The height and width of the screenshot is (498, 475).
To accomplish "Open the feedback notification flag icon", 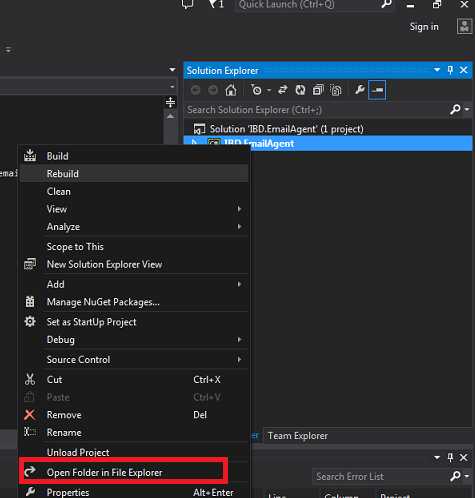I will (215, 4).
